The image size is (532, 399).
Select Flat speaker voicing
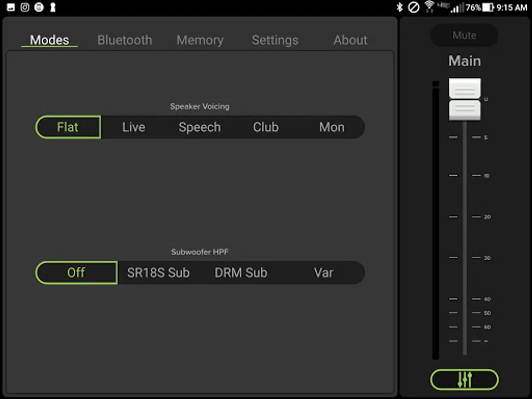(68, 127)
